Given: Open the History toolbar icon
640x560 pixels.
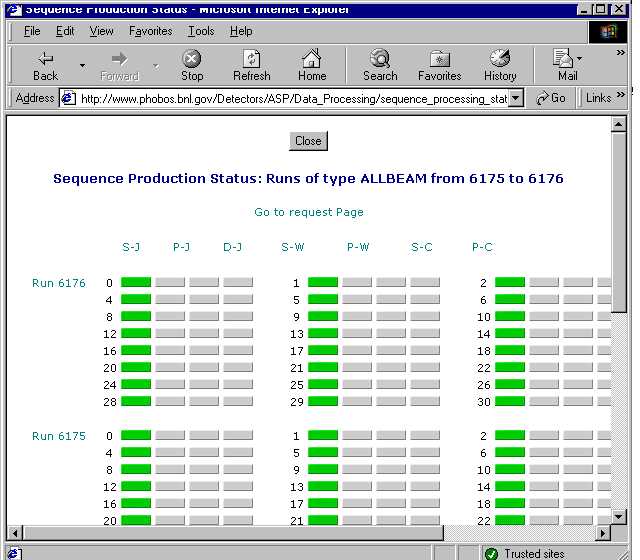Looking at the screenshot, I should tap(500, 59).
